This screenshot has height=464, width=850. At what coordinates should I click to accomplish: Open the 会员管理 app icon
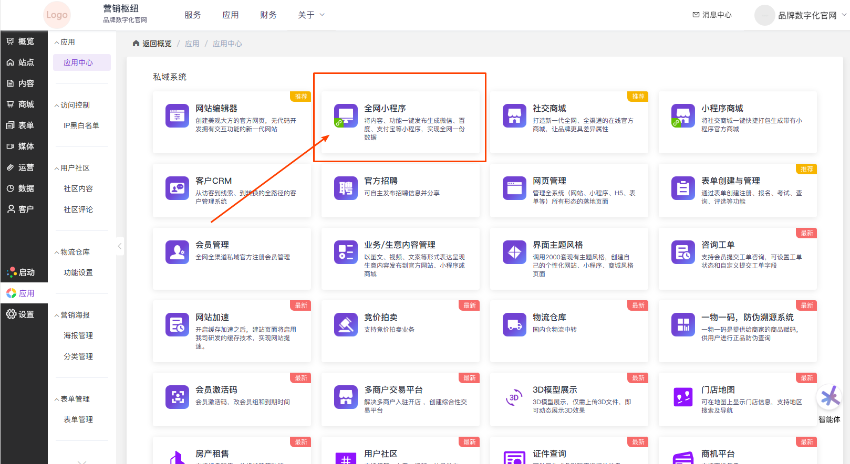coord(177,251)
